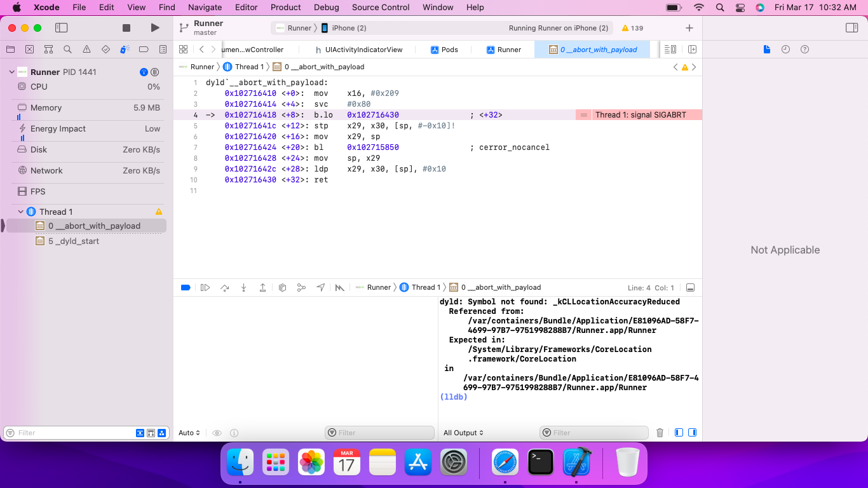Click the variables view Filter field
868x488 pixels.
point(379,433)
